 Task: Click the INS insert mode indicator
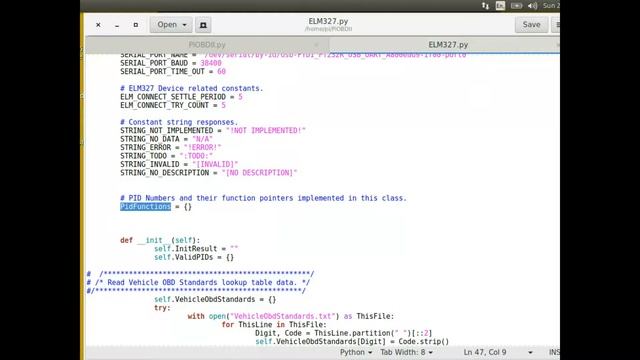pos(554,352)
